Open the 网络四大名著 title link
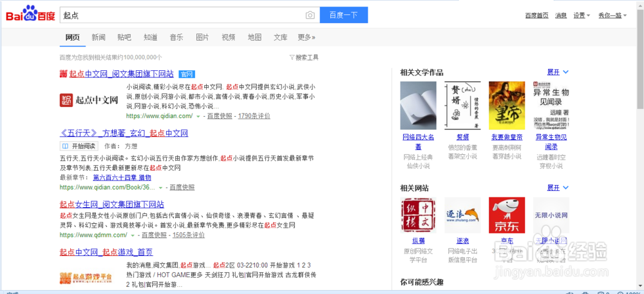This screenshot has width=644, height=294. (x=418, y=142)
